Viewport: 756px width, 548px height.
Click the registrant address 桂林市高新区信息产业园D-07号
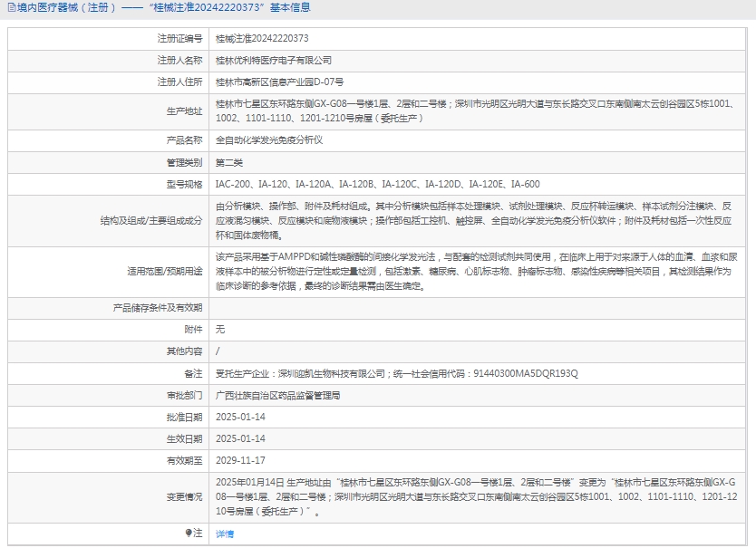[x=279, y=82]
